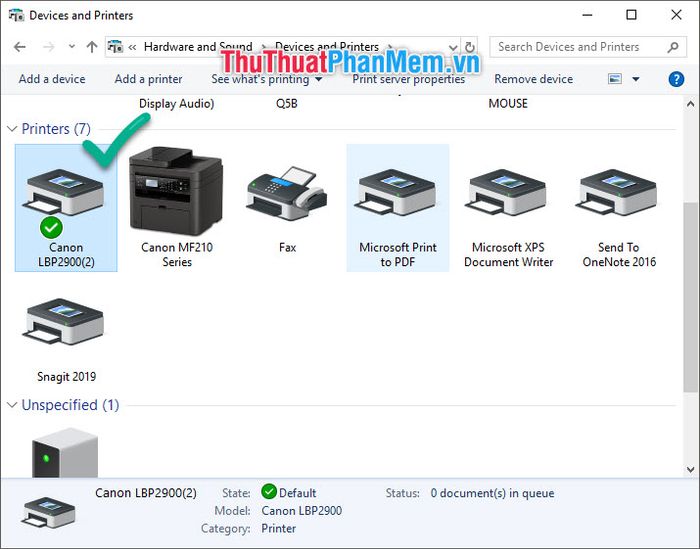Screen dimensions: 700x549
Task: Select the Fax device icon
Action: click(x=287, y=193)
